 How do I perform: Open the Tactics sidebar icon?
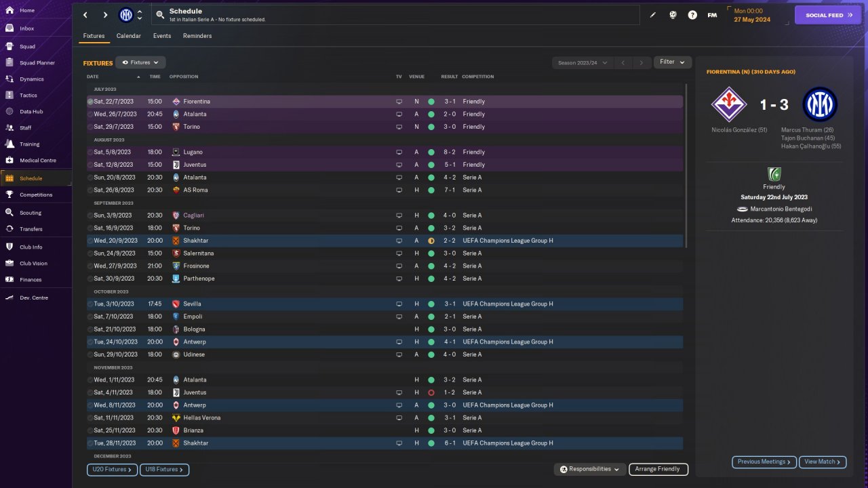point(9,96)
